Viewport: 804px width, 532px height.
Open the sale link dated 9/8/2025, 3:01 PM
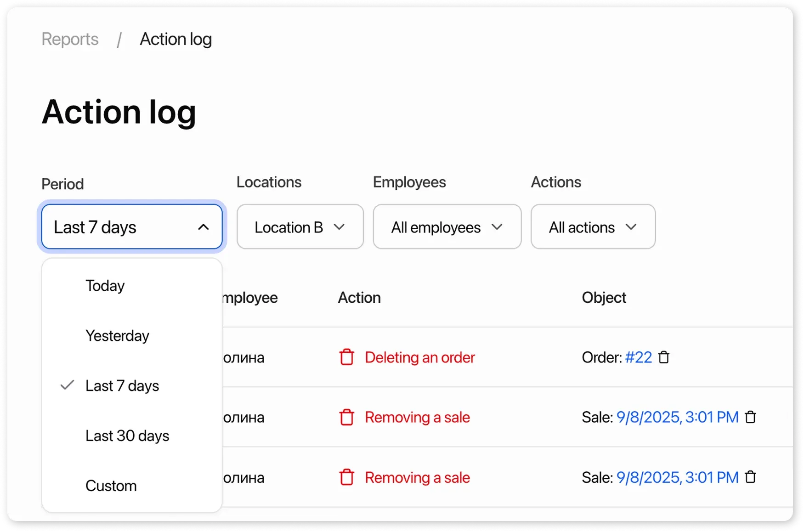(x=677, y=417)
